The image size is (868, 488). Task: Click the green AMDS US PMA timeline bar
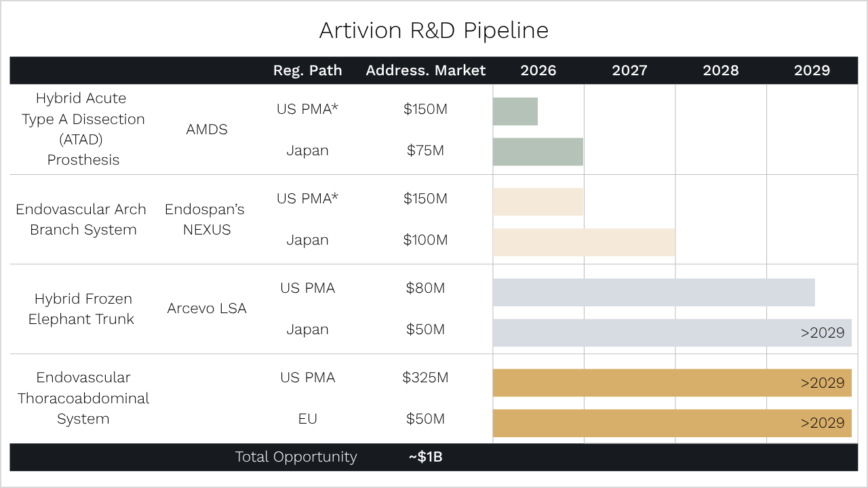click(x=515, y=111)
